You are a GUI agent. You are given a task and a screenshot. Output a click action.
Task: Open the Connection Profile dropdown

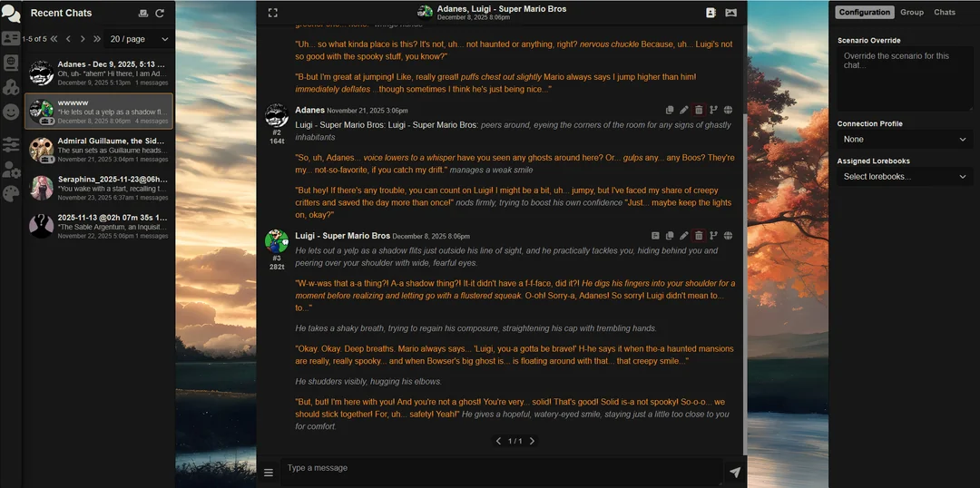click(x=905, y=140)
